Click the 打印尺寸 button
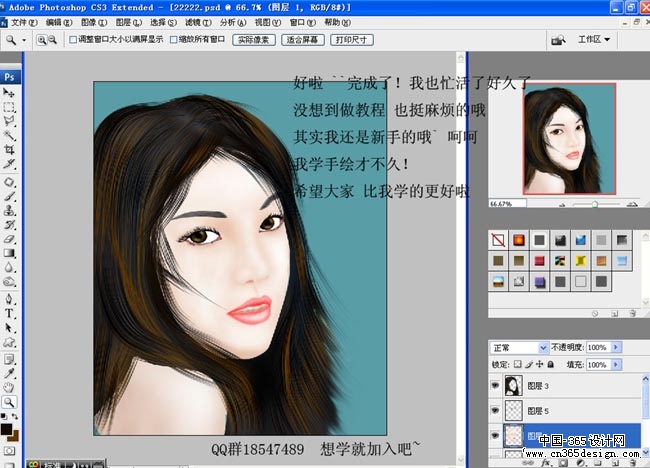 click(x=352, y=40)
